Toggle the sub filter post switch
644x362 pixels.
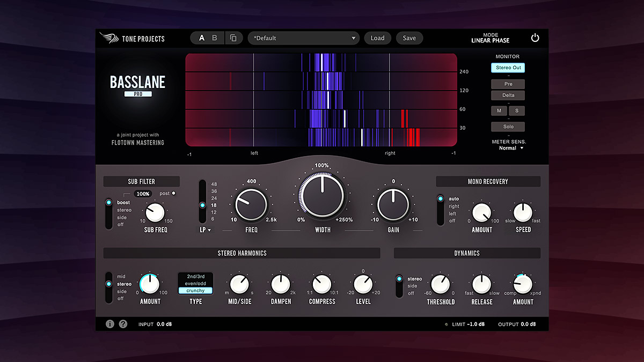(x=173, y=193)
